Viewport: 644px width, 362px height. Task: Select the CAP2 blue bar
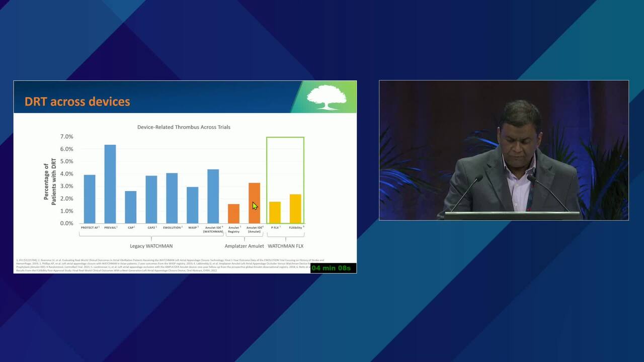[151, 199]
